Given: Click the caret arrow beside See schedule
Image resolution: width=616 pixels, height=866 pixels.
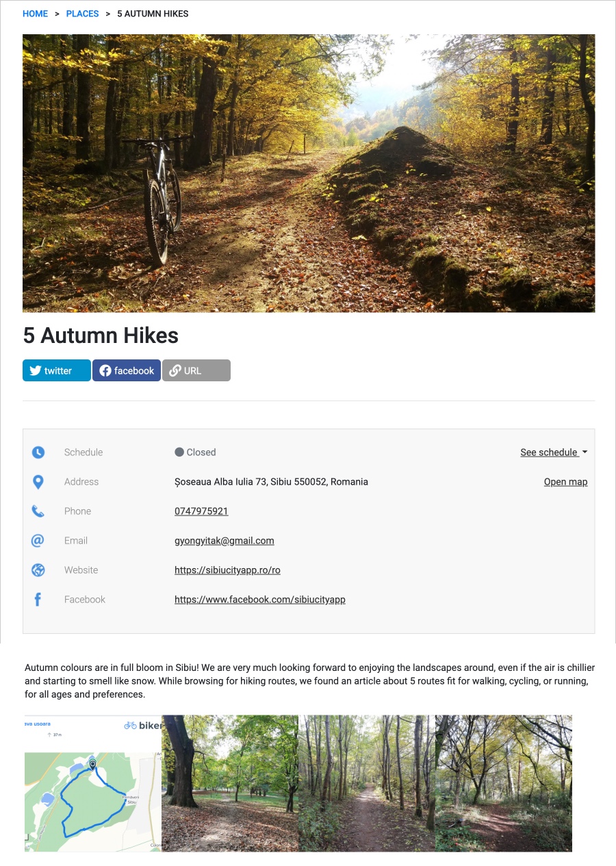Looking at the screenshot, I should (585, 453).
